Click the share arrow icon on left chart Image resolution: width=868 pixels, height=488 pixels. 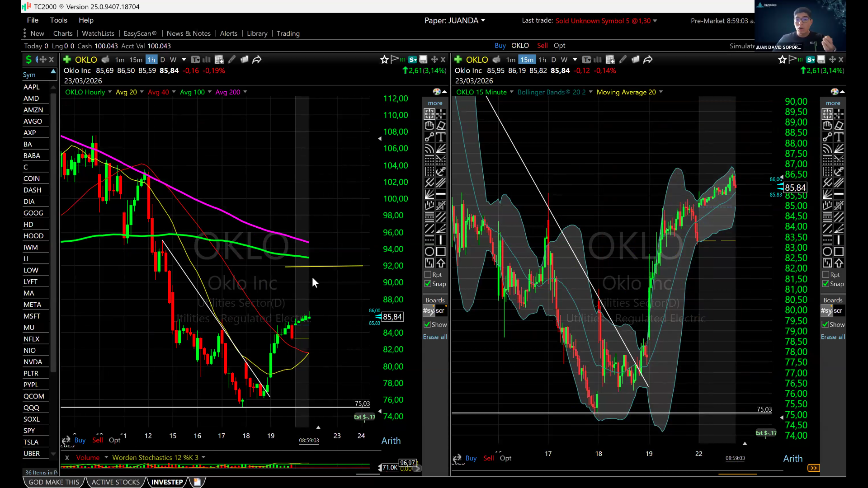coord(257,60)
